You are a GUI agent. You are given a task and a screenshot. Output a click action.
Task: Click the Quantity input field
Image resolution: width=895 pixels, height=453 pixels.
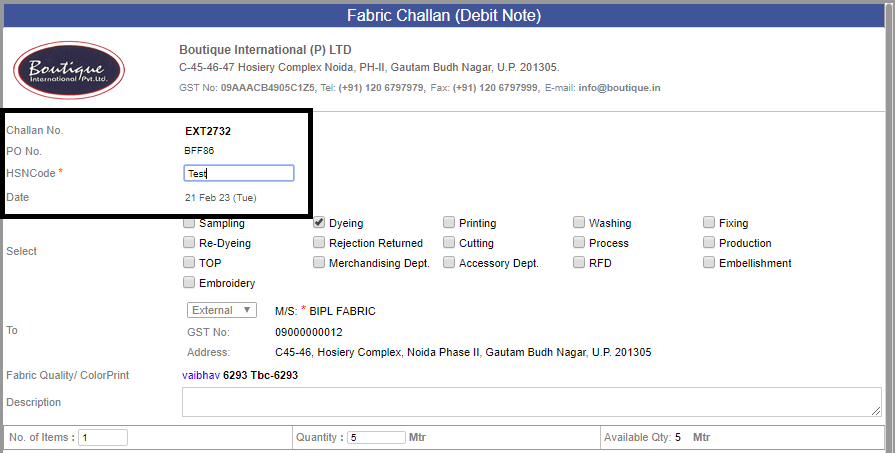point(376,438)
